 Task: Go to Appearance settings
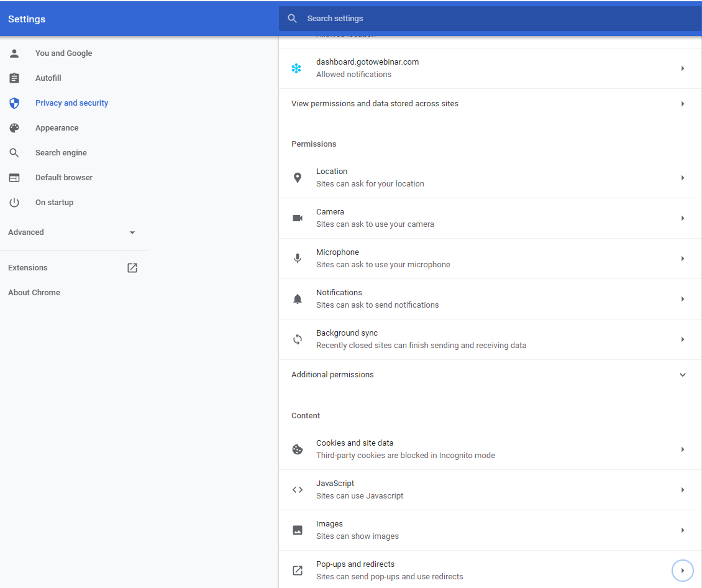[x=57, y=128]
